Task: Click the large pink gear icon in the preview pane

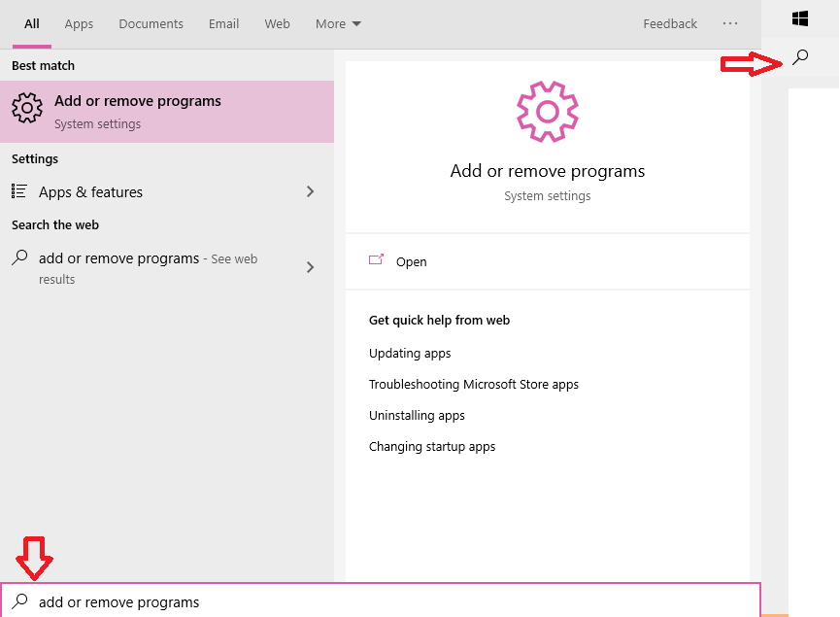Action: click(548, 112)
